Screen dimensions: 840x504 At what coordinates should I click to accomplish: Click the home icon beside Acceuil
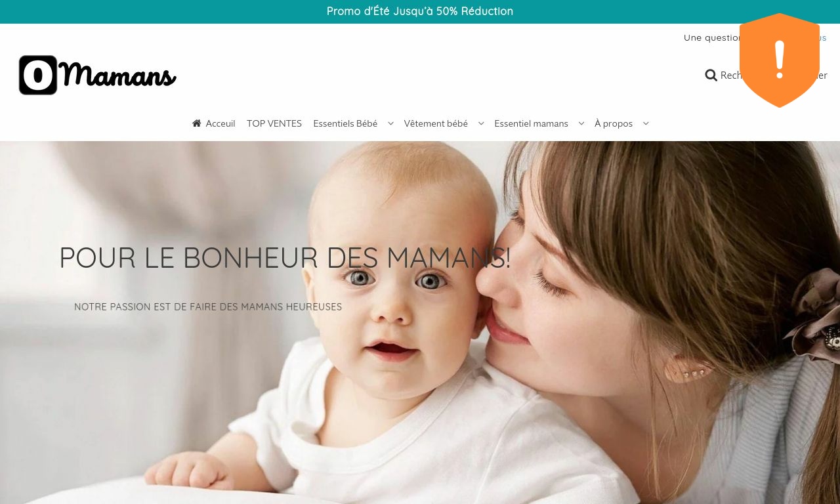(196, 123)
